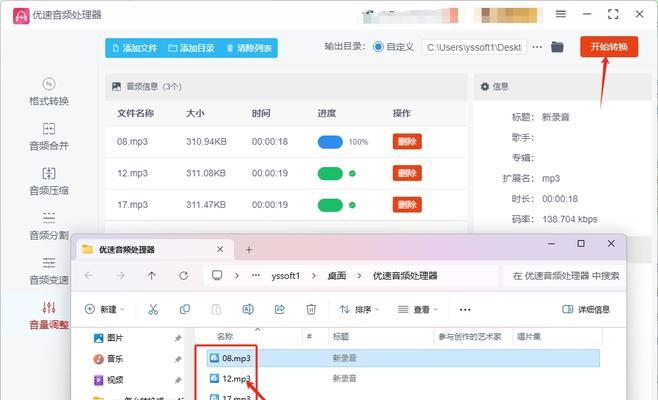Click the 08.mp3 progress bar

coord(330,142)
